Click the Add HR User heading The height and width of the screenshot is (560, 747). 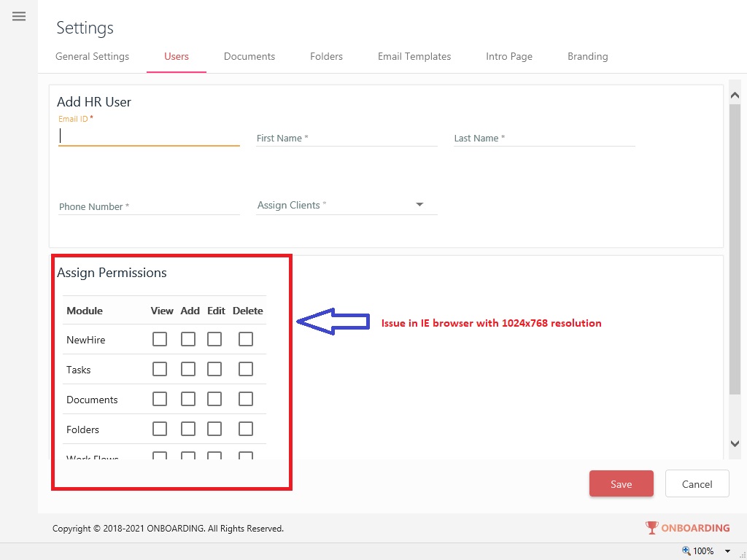(94, 102)
